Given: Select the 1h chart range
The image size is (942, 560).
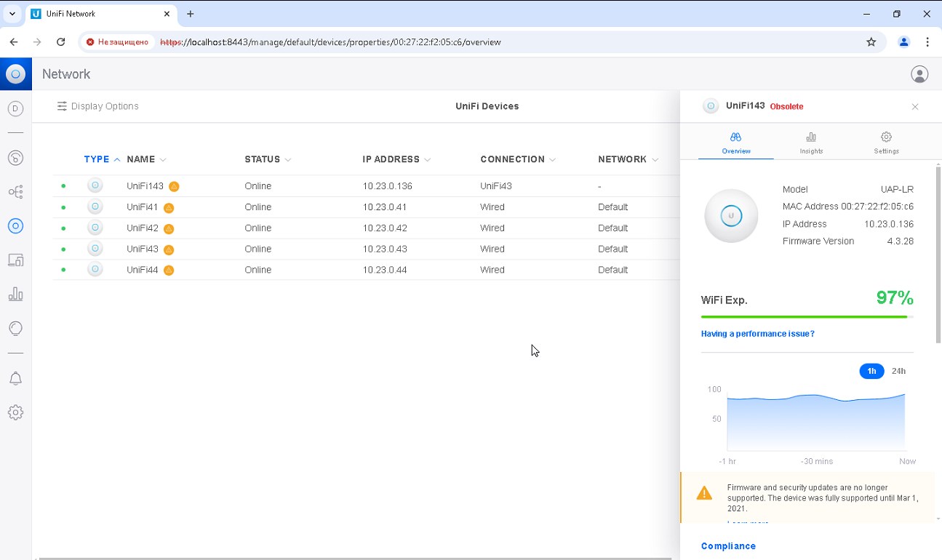Looking at the screenshot, I should click(x=871, y=371).
